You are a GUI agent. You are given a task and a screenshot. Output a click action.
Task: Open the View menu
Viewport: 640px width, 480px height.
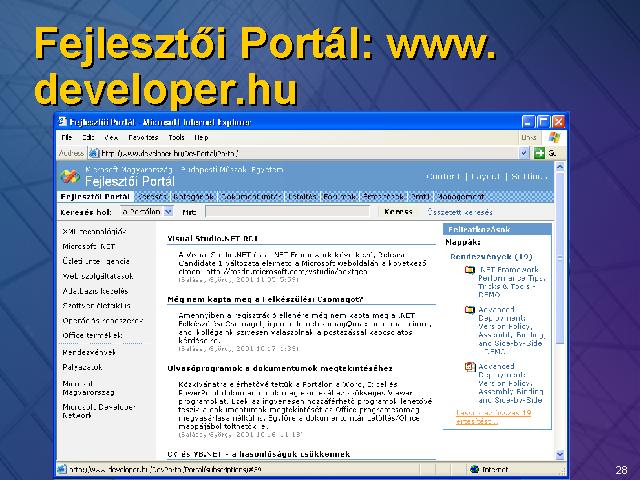(x=111, y=138)
